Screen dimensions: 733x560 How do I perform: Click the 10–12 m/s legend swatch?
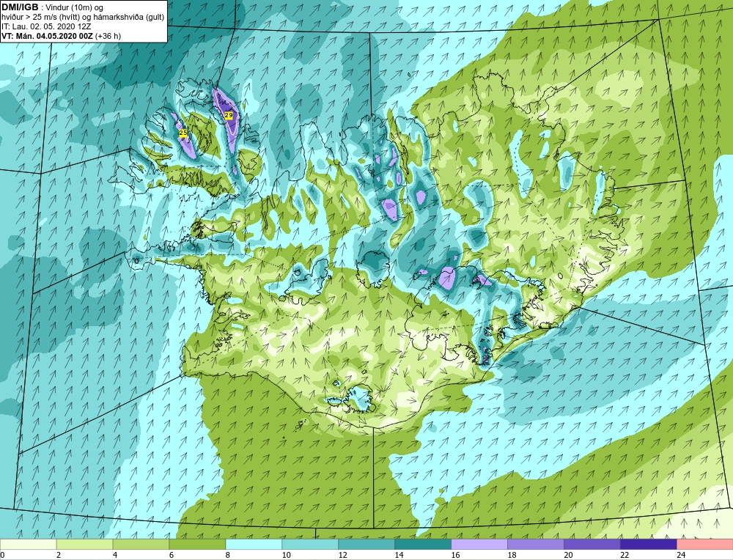[310, 545]
